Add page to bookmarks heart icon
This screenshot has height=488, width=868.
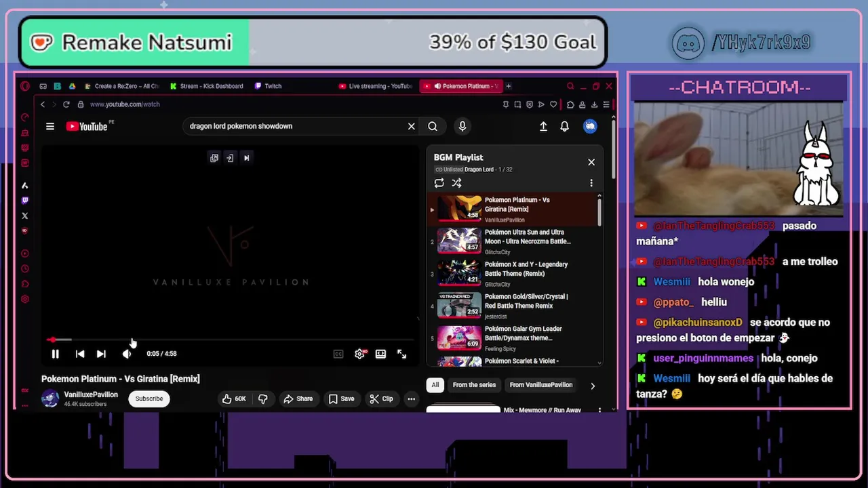point(553,104)
